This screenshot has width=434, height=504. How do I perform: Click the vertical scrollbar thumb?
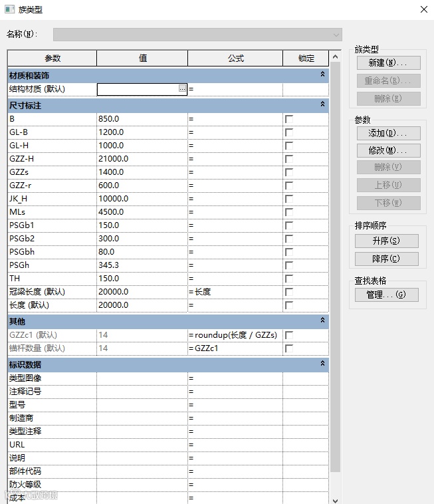336,267
